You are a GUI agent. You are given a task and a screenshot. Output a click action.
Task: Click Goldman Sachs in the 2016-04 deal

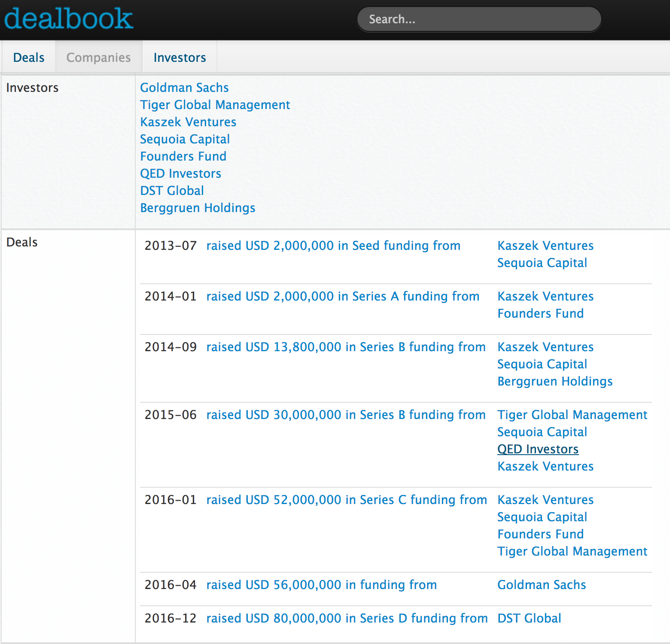pyautogui.click(x=542, y=585)
